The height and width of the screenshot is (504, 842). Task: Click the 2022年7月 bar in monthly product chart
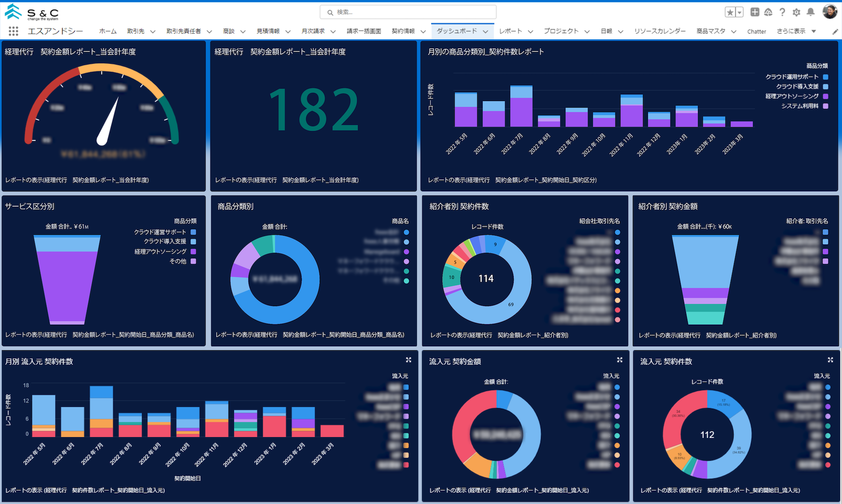(x=521, y=106)
